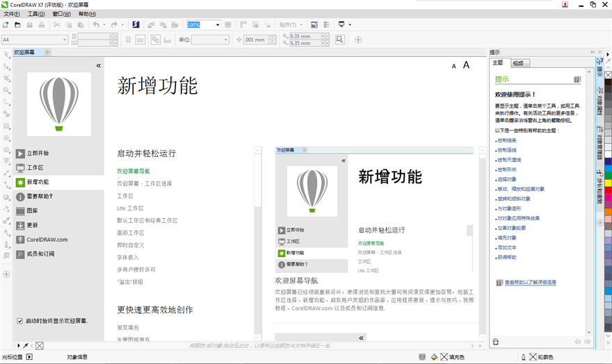This screenshot has width=612, height=364.
Task: Click the Import icon in toolbar
Action: coord(151,24)
